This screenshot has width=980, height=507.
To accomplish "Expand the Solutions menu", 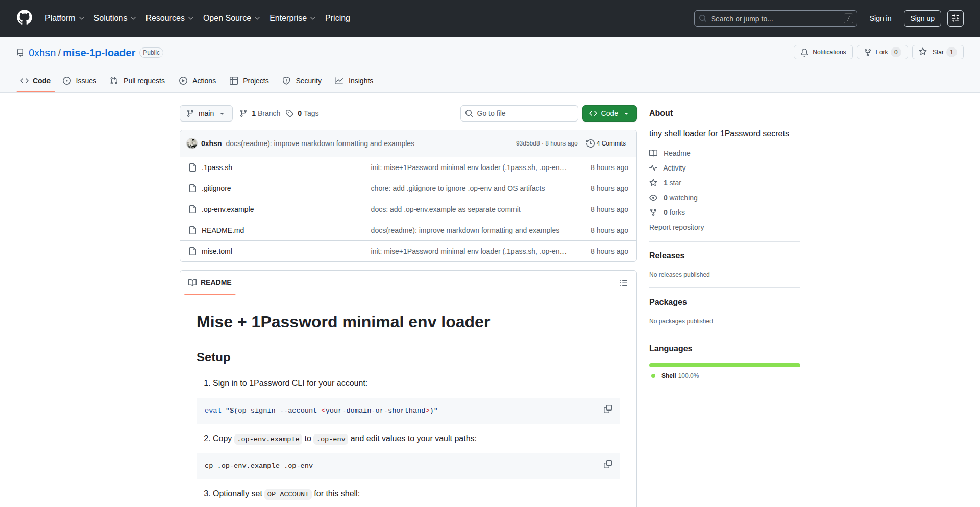I will (x=115, y=18).
